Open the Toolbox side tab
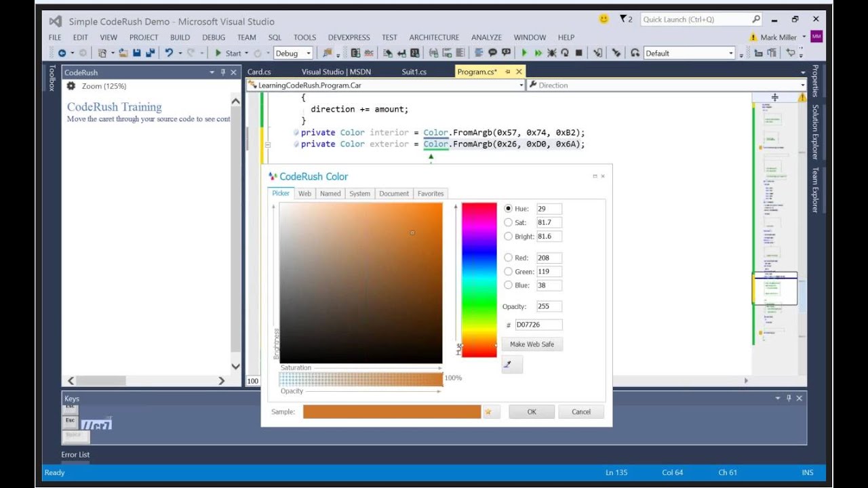868x488 pixels. (x=52, y=78)
